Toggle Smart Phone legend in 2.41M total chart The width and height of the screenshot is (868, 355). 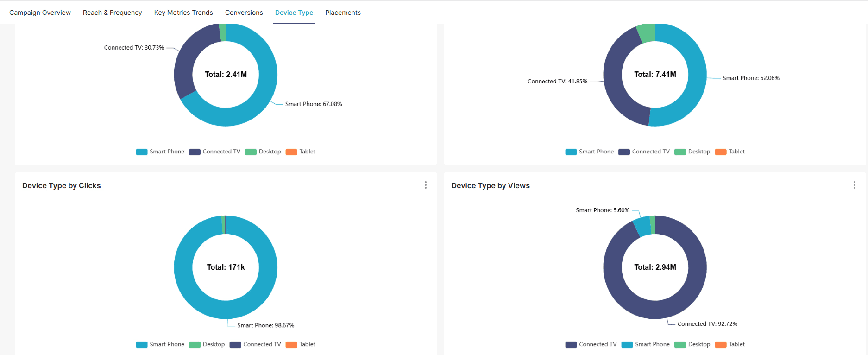point(160,152)
